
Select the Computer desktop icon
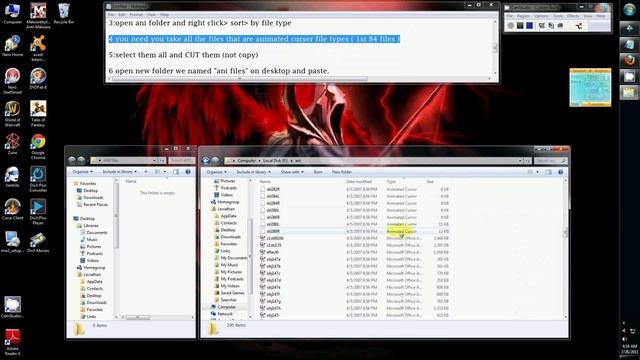(12, 14)
